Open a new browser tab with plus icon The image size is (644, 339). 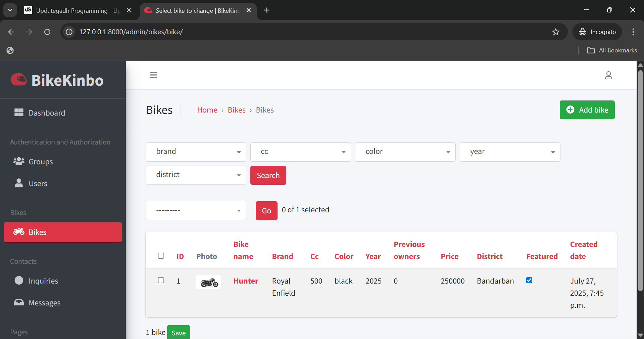(x=267, y=10)
